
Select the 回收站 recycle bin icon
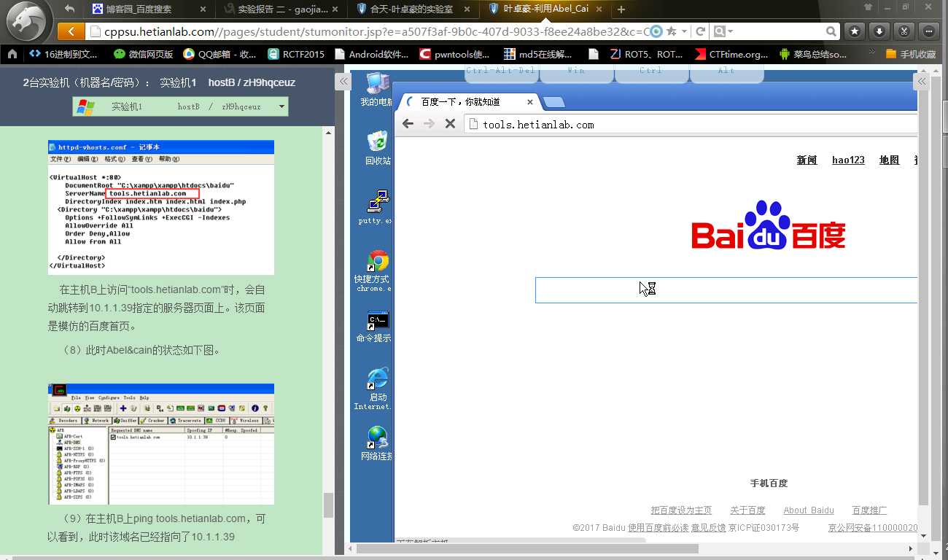tap(377, 147)
